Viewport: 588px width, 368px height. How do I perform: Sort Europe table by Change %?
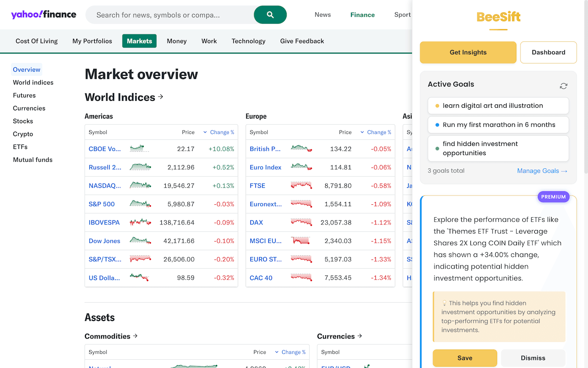tap(376, 132)
